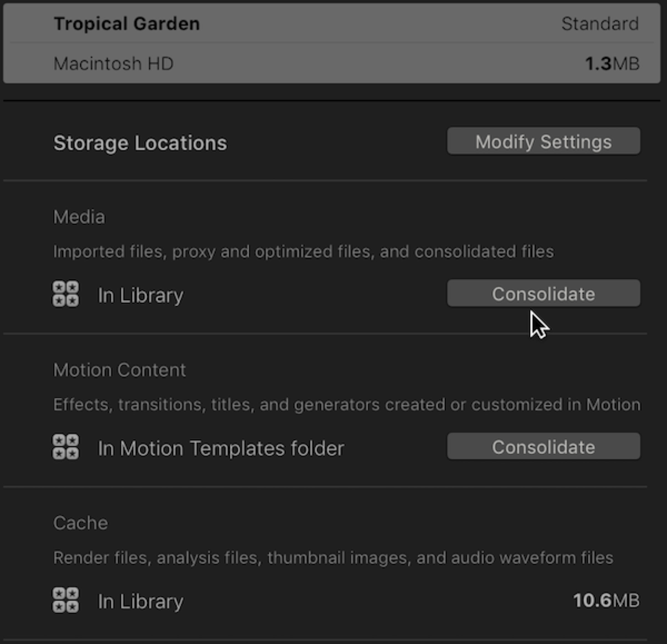Image resolution: width=667 pixels, height=644 pixels.
Task: Click the 1.3 MB library size
Action: point(612,64)
